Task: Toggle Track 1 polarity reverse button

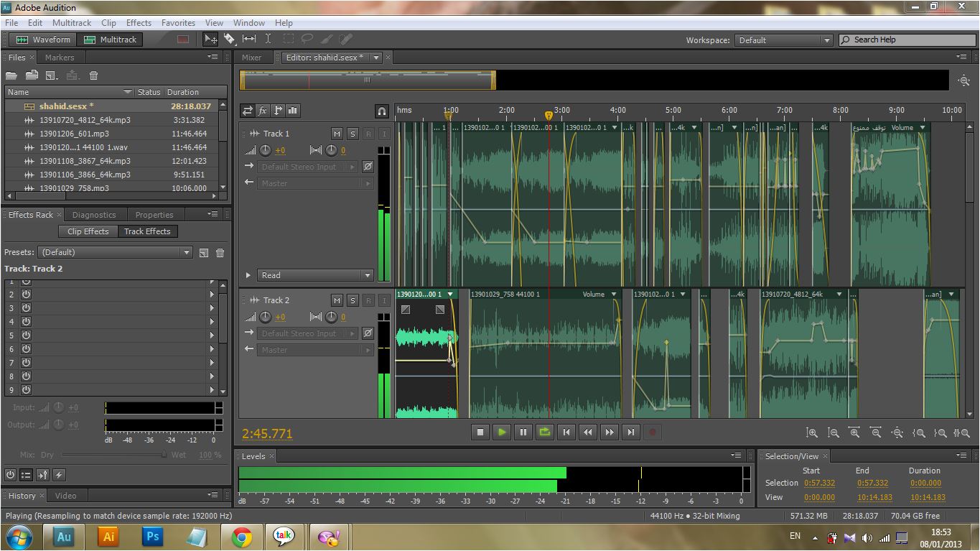Action: click(x=368, y=166)
